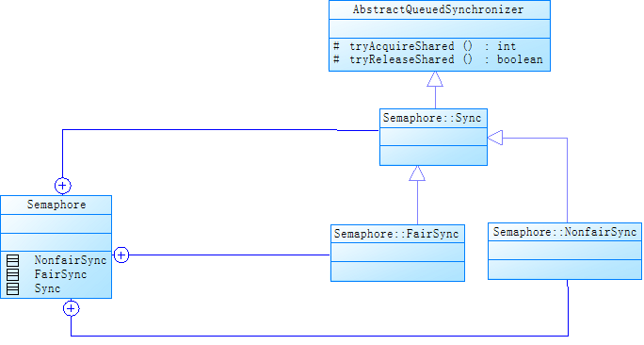Click the inheritance arrowhead from FairSync under Sync
The image size is (644, 345).
click(417, 173)
